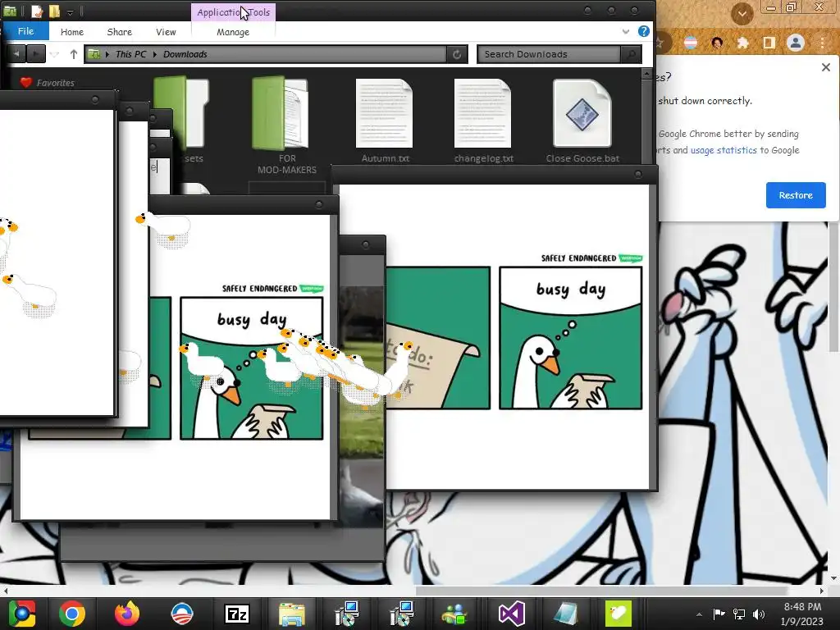Open Chrome profile avatar
Viewport: 840px width, 630px height.
click(796, 43)
